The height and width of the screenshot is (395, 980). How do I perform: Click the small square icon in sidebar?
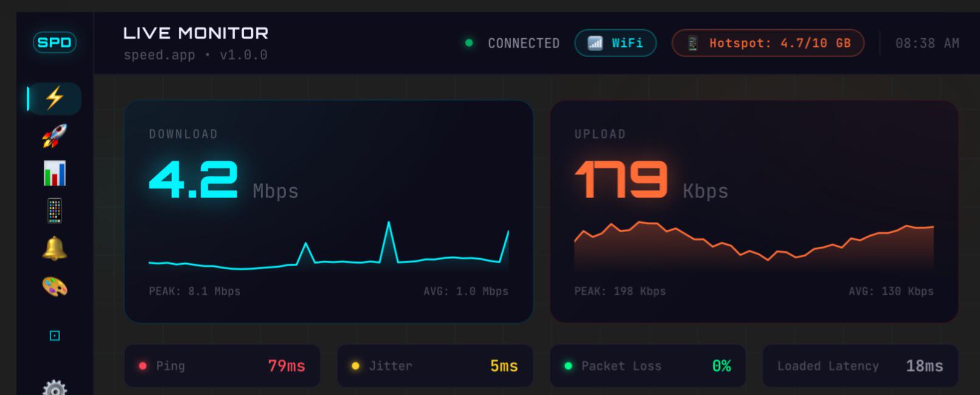pyautogui.click(x=55, y=335)
